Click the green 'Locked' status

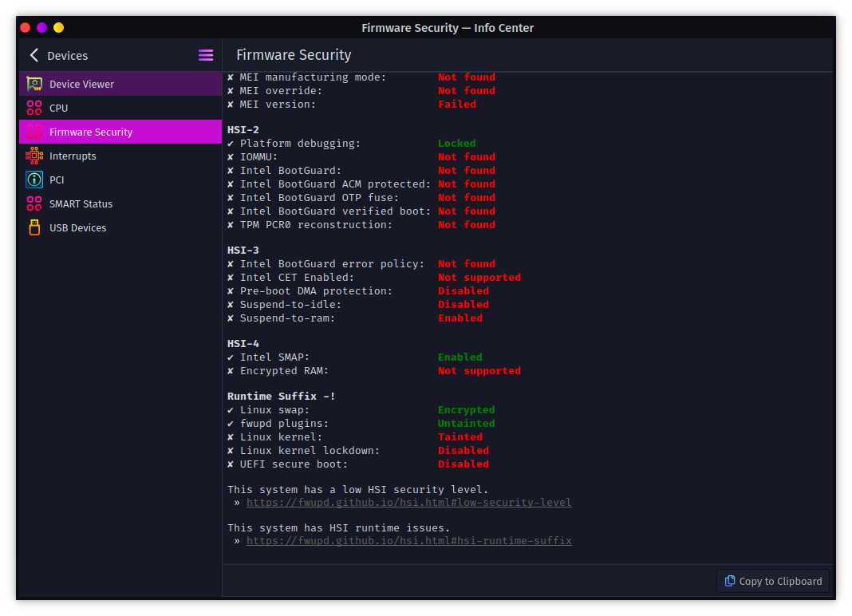457,144
